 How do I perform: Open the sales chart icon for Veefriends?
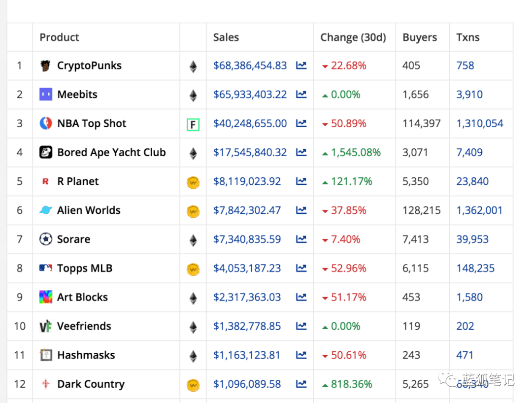tap(301, 326)
